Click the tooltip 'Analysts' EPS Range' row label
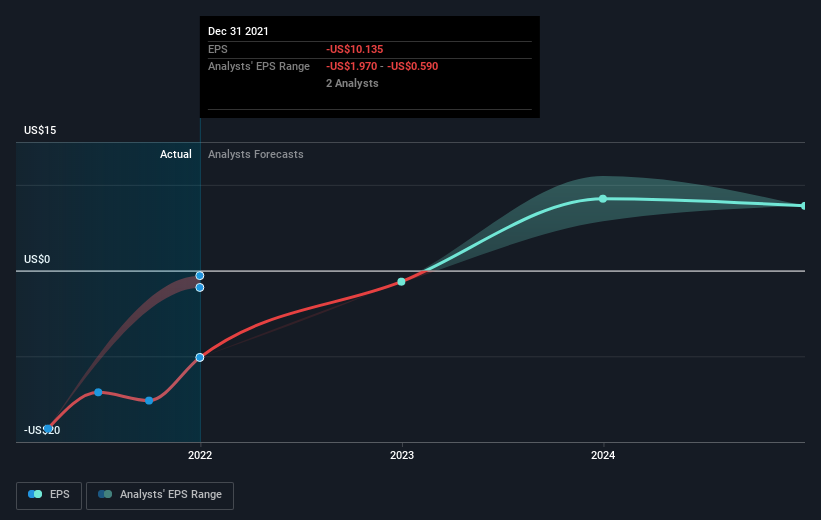 click(x=259, y=66)
